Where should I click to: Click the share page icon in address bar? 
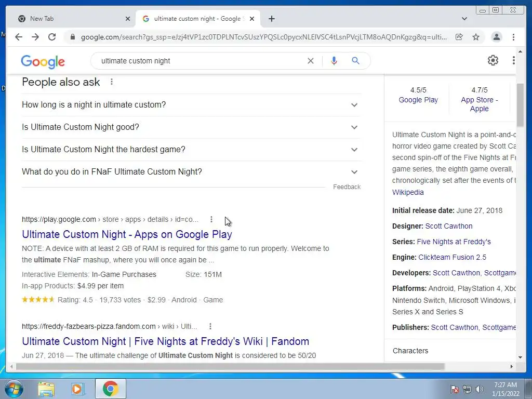click(x=459, y=37)
